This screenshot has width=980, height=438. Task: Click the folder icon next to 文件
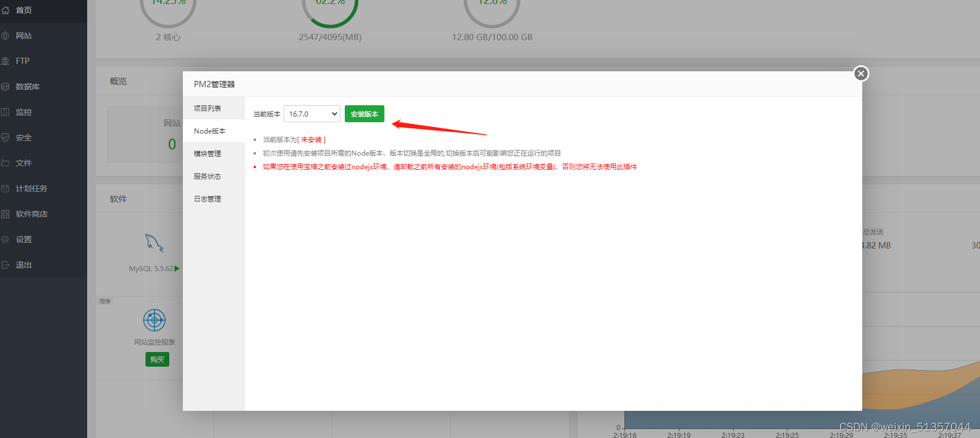[x=6, y=163]
